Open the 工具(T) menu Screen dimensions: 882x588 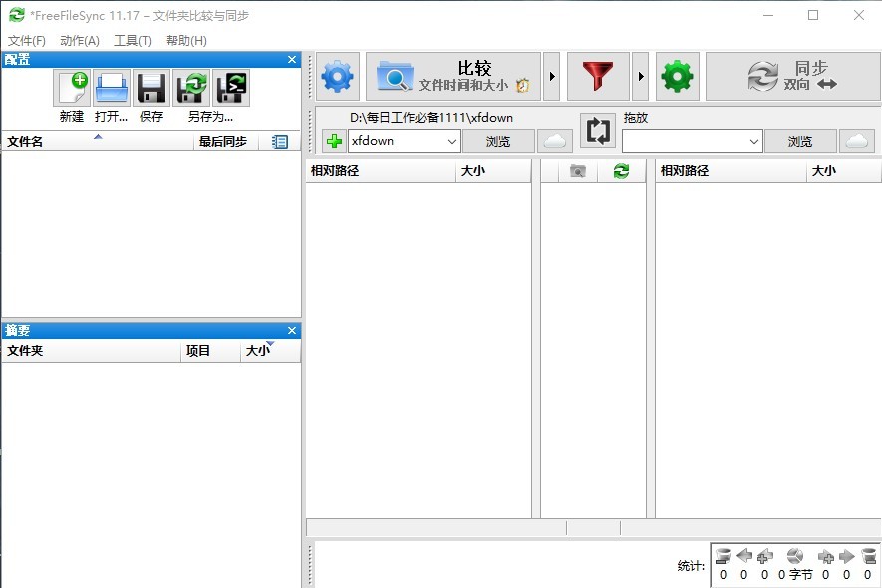click(x=133, y=41)
